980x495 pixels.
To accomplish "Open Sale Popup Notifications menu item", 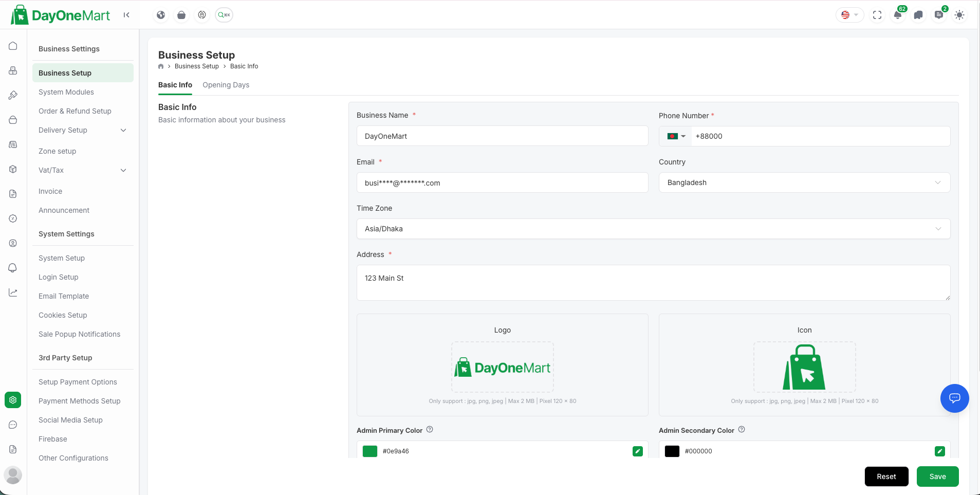I will (x=80, y=334).
